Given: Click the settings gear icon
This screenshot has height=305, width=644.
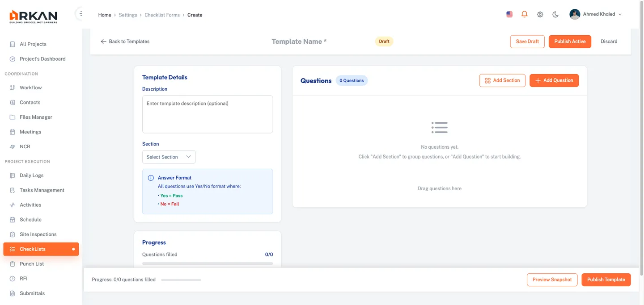Looking at the screenshot, I should click(540, 14).
